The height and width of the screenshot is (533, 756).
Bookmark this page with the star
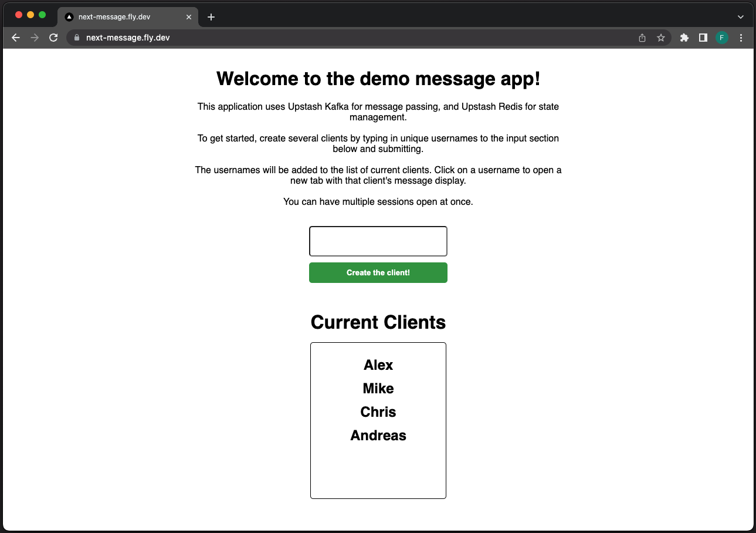pos(661,38)
